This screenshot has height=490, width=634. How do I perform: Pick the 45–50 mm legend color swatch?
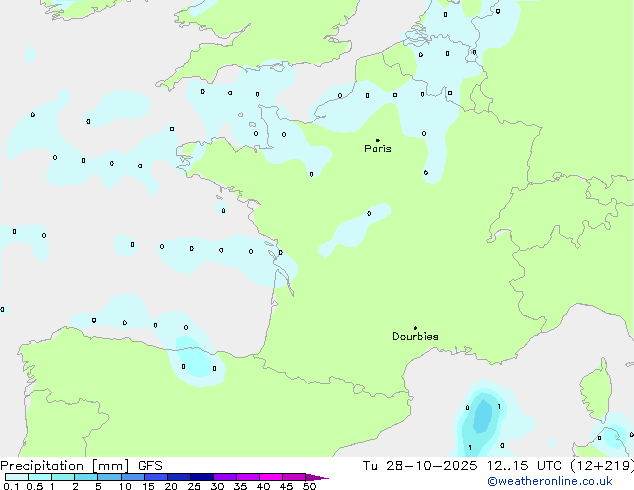click(294, 477)
